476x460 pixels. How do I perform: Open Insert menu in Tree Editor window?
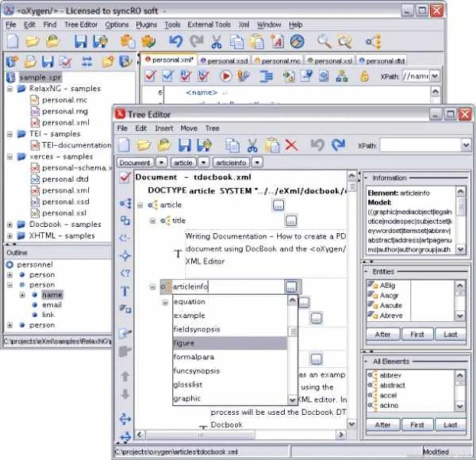[164, 128]
